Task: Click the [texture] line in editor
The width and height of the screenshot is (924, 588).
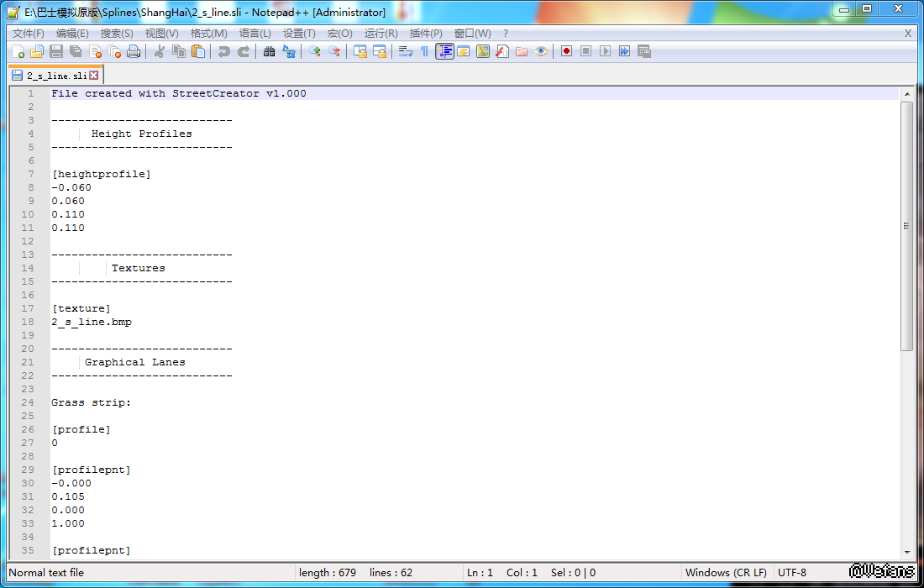Action: coord(81,309)
